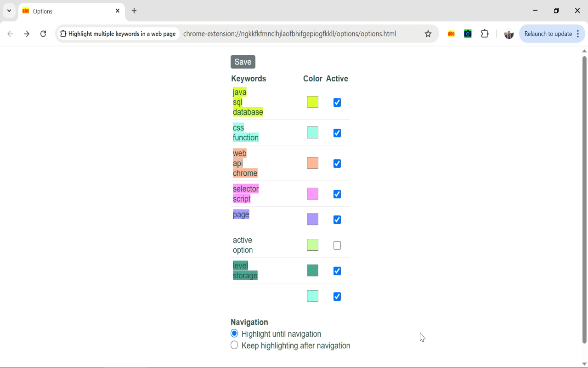Select Keep highlighting after navigation
Screen dimensions: 588x368
[234, 345]
